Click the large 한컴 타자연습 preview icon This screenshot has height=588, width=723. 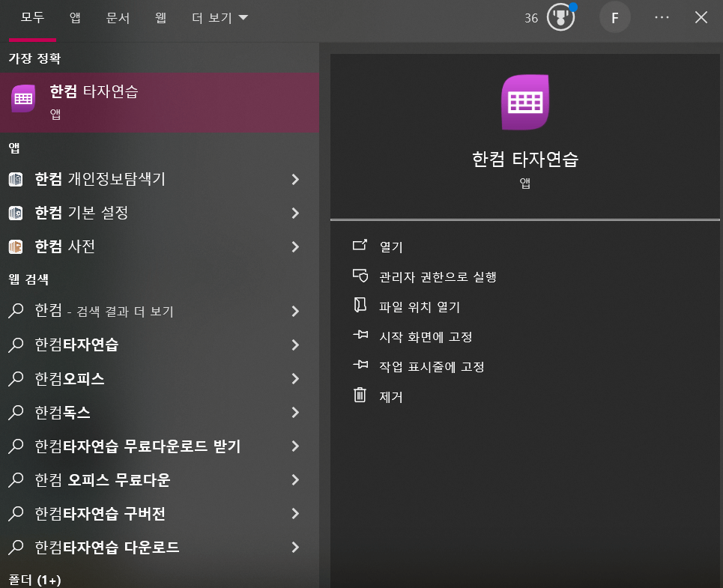[524, 102]
